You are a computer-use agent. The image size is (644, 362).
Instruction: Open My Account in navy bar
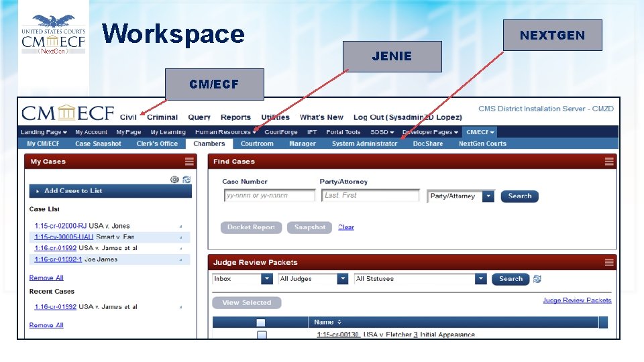tap(91, 132)
